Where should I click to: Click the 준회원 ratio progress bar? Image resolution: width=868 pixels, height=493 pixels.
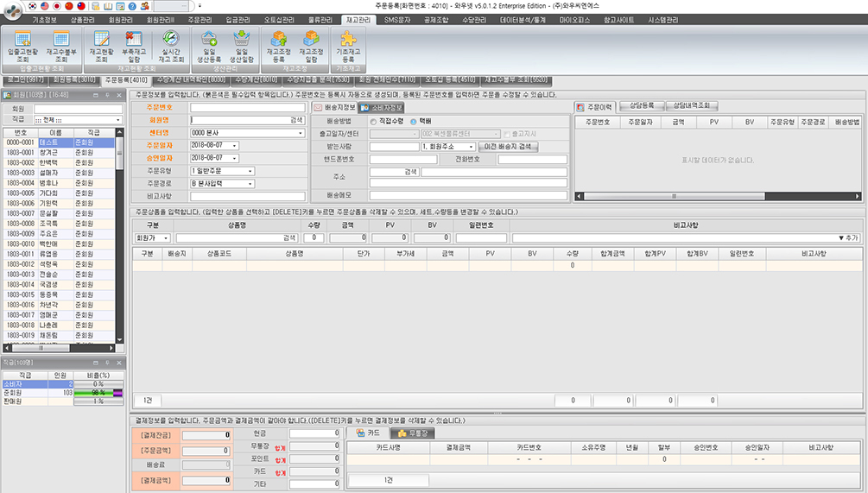pos(98,393)
